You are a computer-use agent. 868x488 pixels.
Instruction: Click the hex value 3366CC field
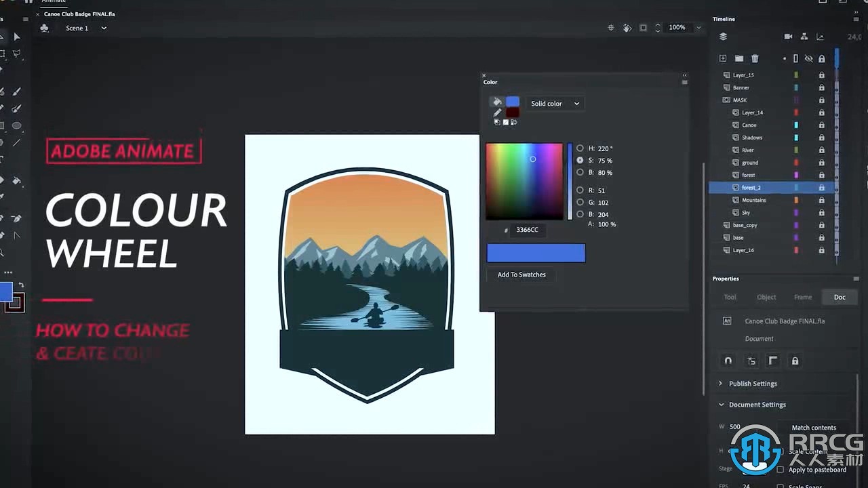click(x=528, y=230)
